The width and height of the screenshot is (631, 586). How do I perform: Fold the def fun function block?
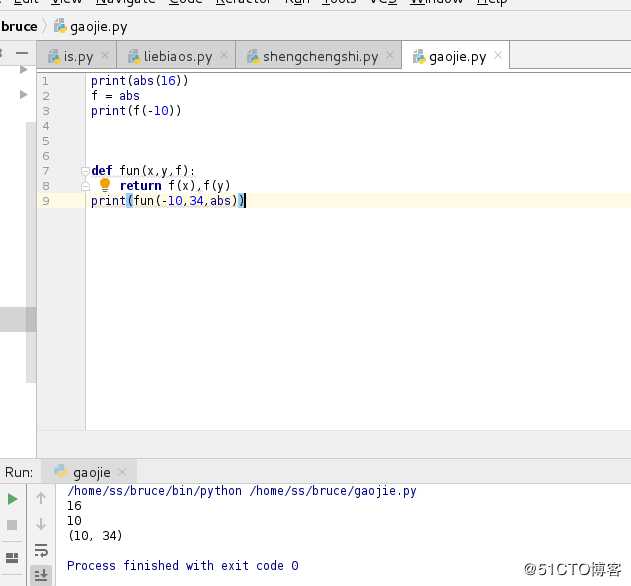85,171
